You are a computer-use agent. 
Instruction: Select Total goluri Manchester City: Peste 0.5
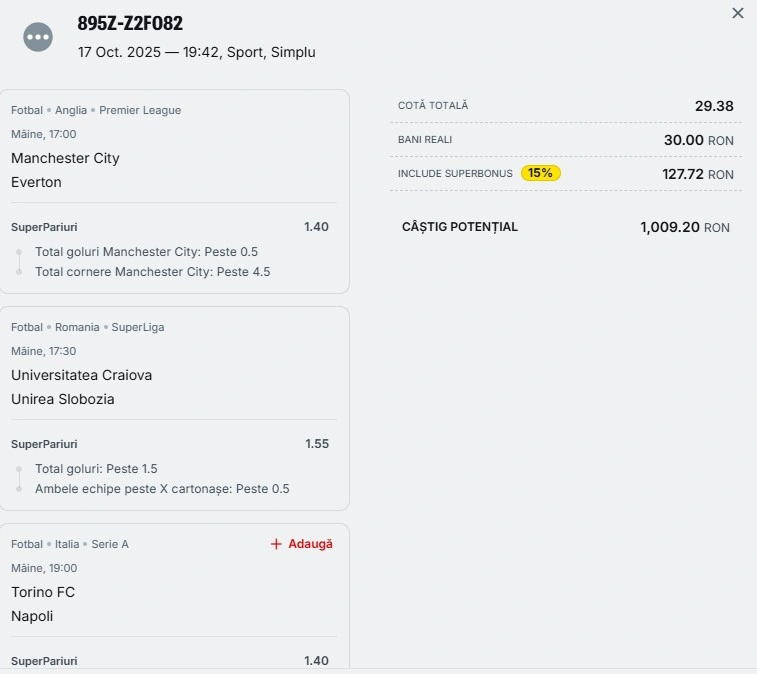[x=146, y=252]
